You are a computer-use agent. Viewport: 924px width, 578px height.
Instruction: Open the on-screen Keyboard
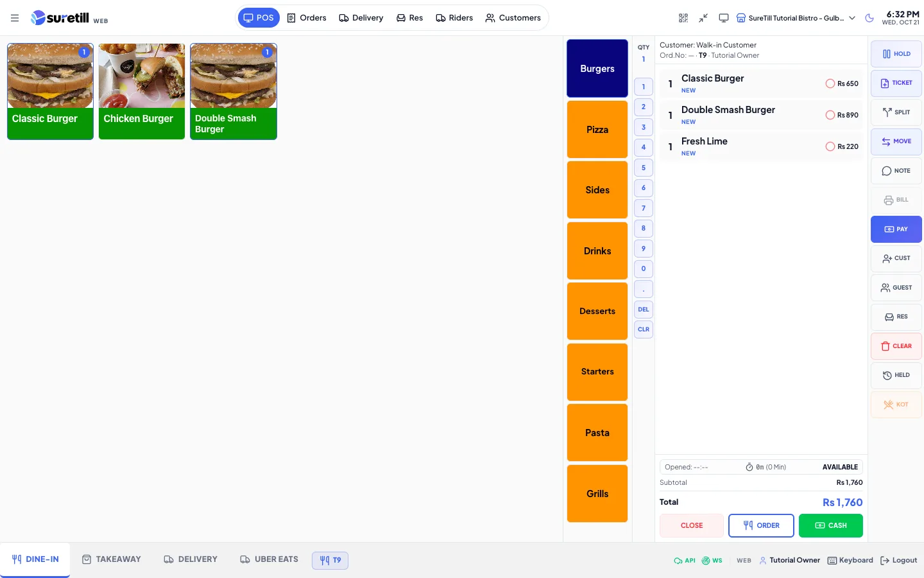[850, 561]
